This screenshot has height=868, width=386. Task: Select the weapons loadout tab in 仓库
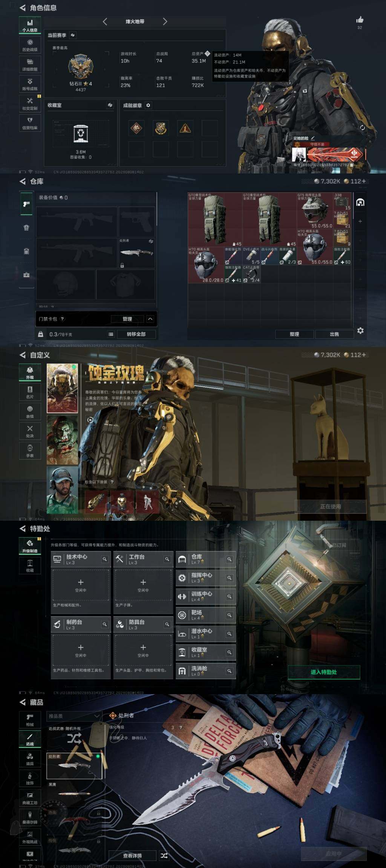tap(26, 204)
